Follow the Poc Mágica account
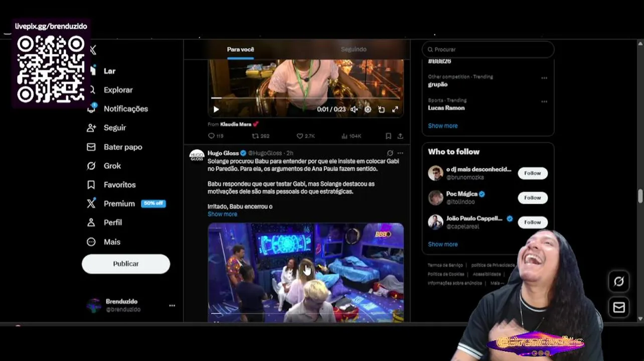The image size is (644, 361). pos(533,198)
